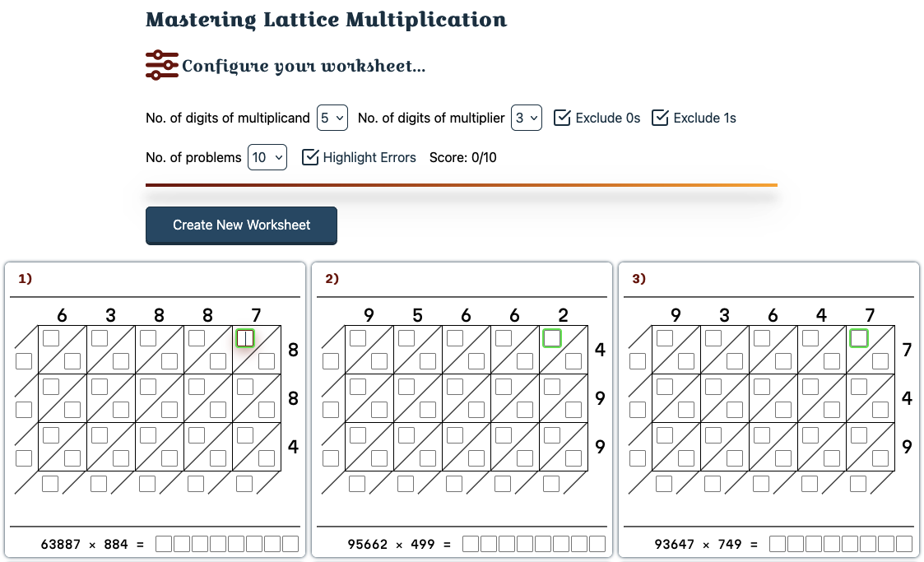
Task: Focus the green-highlighted cell in problem 3
Action: 859,337
